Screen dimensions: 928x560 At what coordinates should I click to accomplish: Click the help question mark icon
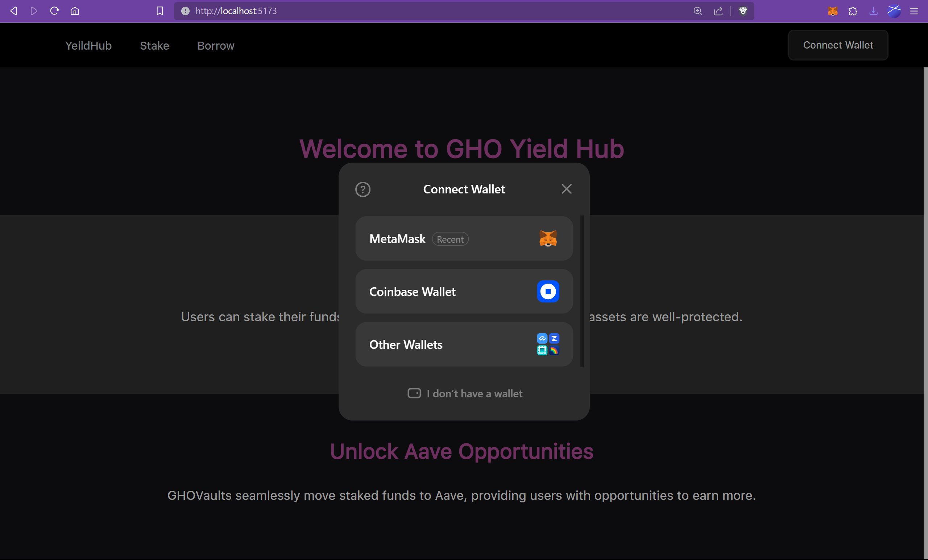(x=363, y=189)
